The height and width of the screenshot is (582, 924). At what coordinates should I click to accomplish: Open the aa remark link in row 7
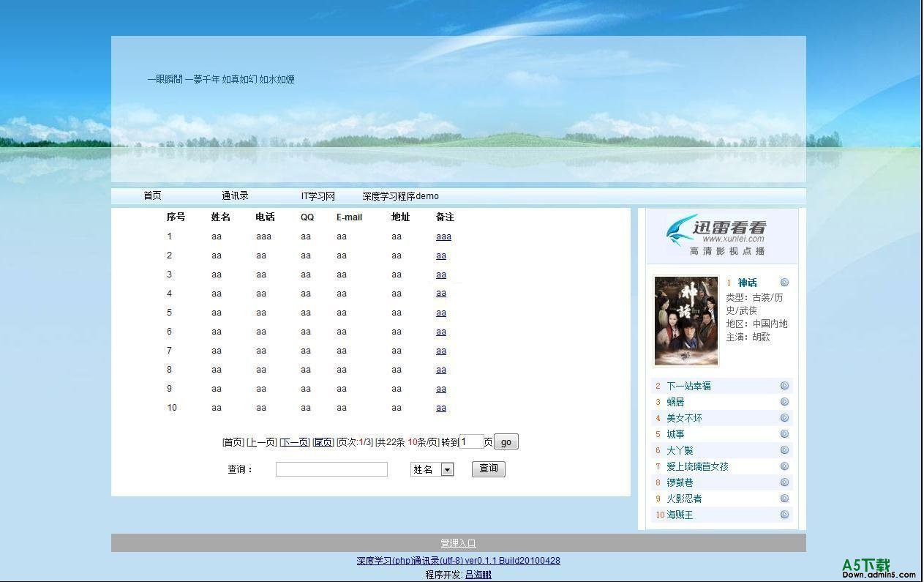[441, 351]
